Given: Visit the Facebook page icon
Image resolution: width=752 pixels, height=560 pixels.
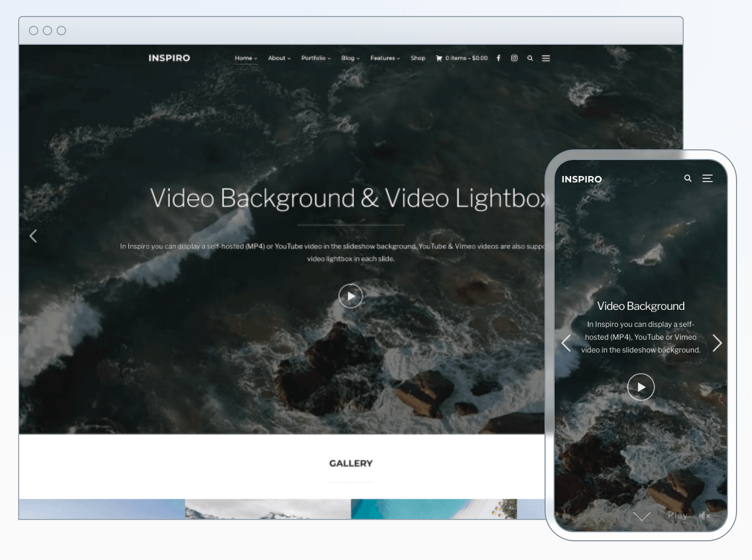Looking at the screenshot, I should tap(499, 58).
